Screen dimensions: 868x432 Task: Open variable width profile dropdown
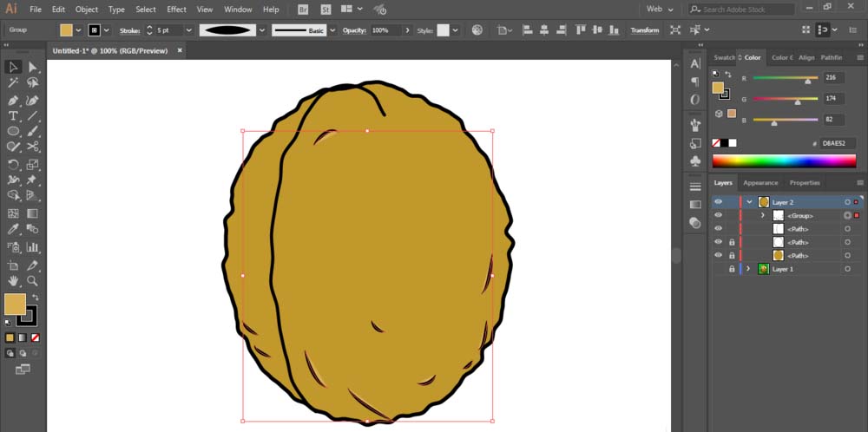(262, 29)
